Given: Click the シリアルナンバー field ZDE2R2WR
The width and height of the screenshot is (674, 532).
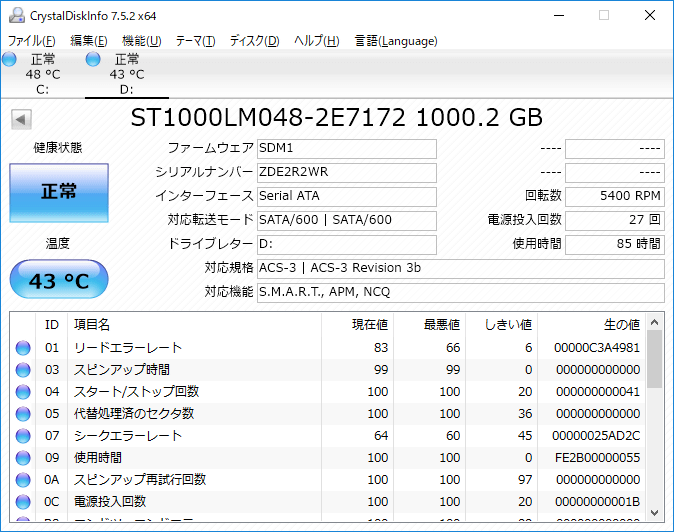Looking at the screenshot, I should tap(346, 172).
